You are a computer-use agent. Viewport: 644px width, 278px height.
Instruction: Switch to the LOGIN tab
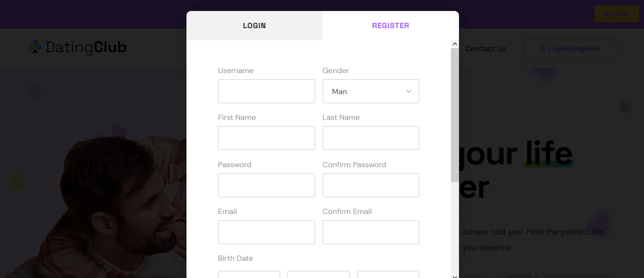click(254, 26)
